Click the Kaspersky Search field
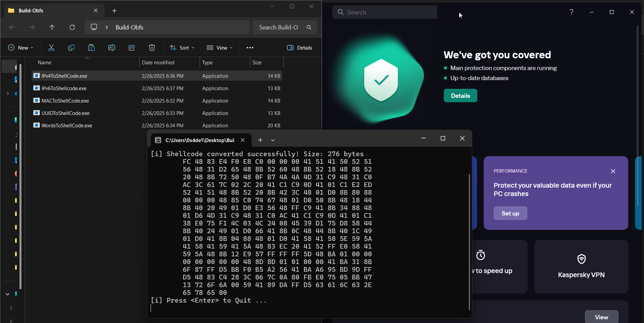 (x=384, y=12)
